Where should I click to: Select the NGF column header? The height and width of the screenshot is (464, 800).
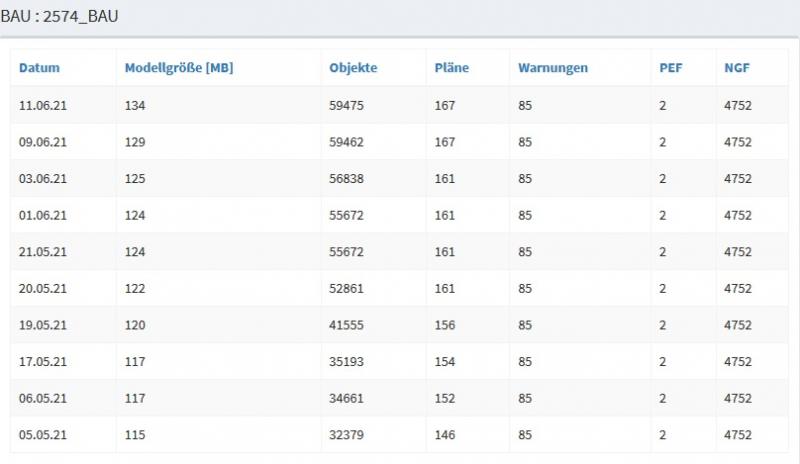pos(737,69)
